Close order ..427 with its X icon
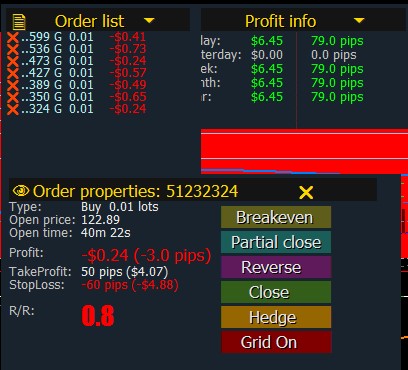 (13, 73)
